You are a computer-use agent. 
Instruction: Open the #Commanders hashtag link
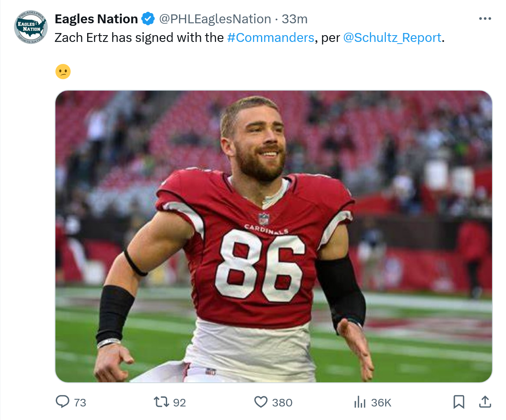coord(270,38)
